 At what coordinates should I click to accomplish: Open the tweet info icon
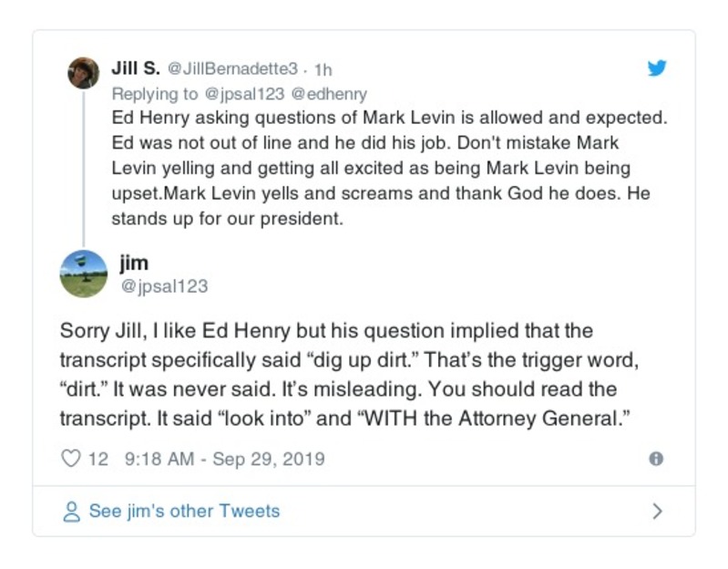(x=655, y=460)
